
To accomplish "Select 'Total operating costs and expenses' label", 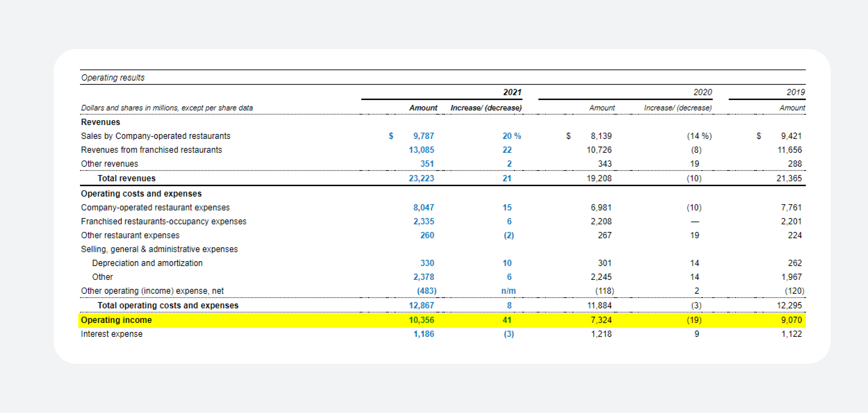I will point(168,305).
